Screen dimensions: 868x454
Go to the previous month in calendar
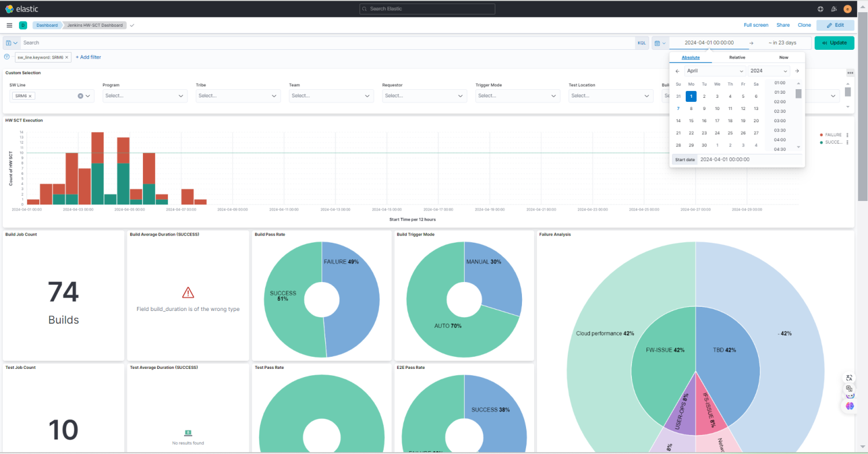(678, 71)
